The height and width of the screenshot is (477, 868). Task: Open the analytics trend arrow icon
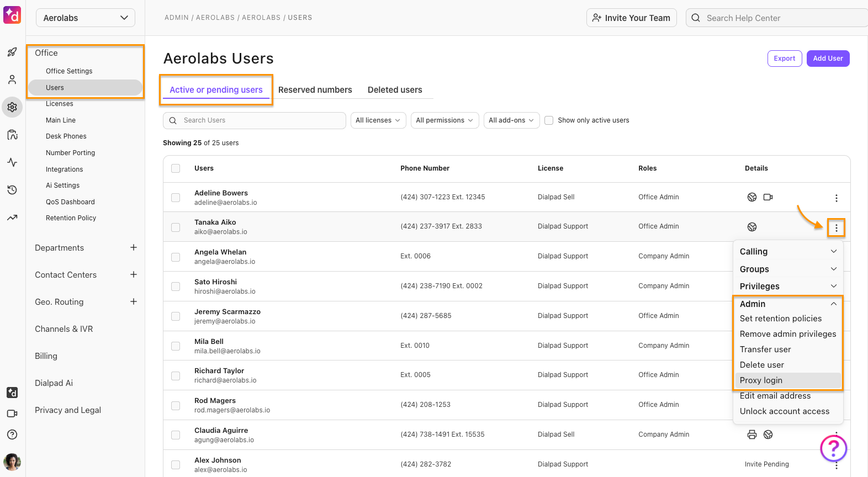point(12,218)
